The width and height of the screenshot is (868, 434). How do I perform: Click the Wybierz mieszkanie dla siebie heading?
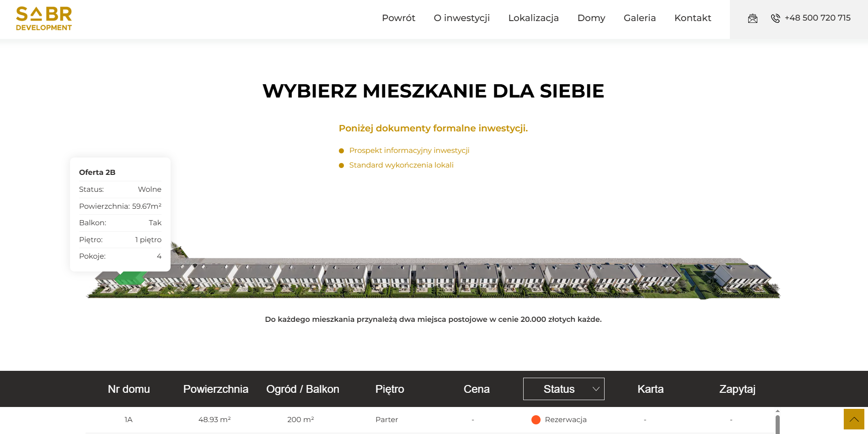coord(434,91)
